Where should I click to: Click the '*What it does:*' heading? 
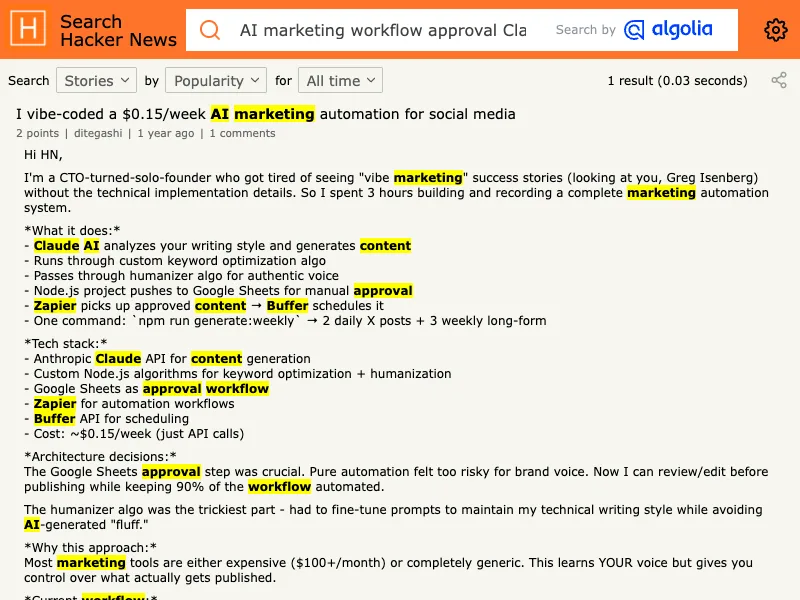click(72, 231)
